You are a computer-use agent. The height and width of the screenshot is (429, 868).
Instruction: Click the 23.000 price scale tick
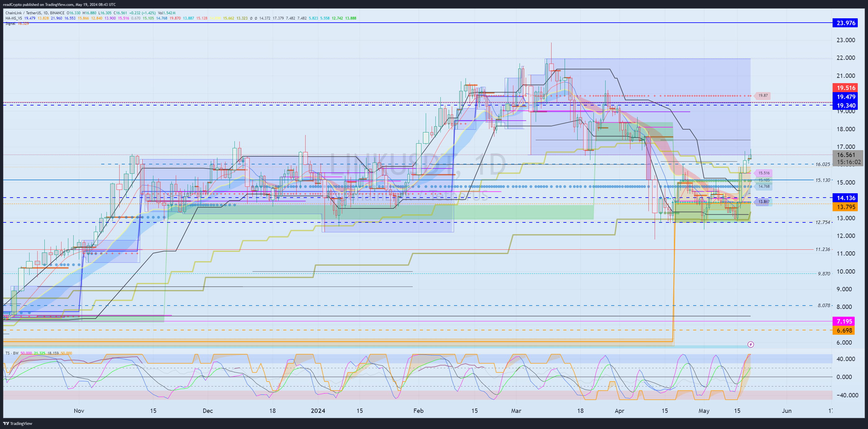click(x=846, y=40)
